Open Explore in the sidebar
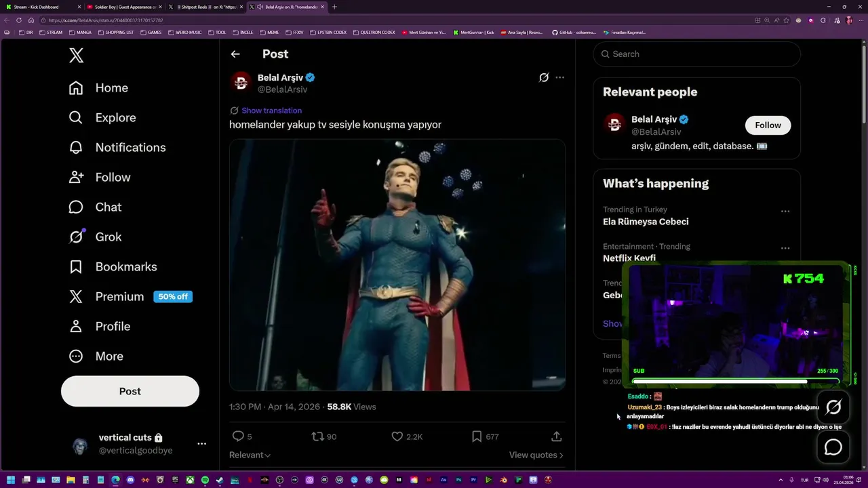The height and width of the screenshot is (488, 868). (x=102, y=118)
